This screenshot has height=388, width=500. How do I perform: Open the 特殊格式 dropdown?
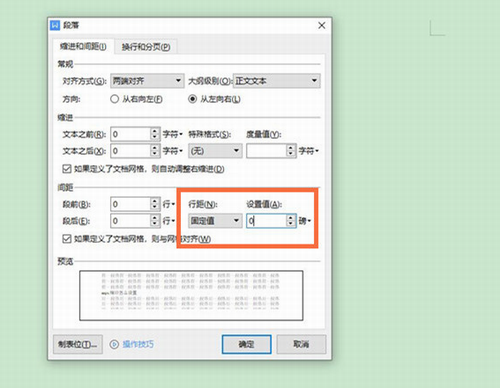coord(215,151)
